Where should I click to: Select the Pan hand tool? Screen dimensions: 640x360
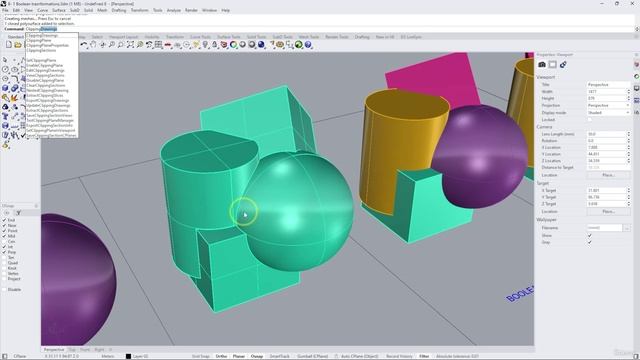coord(93,44)
